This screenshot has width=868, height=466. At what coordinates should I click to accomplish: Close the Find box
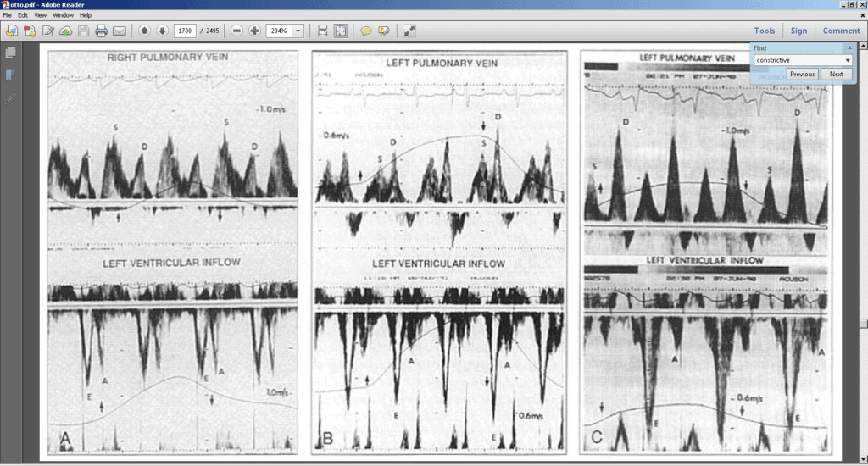tap(849, 48)
